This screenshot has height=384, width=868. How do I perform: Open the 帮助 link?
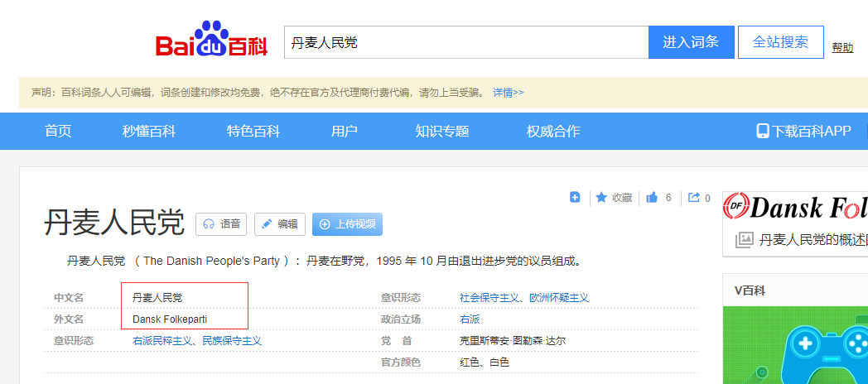pyautogui.click(x=842, y=47)
